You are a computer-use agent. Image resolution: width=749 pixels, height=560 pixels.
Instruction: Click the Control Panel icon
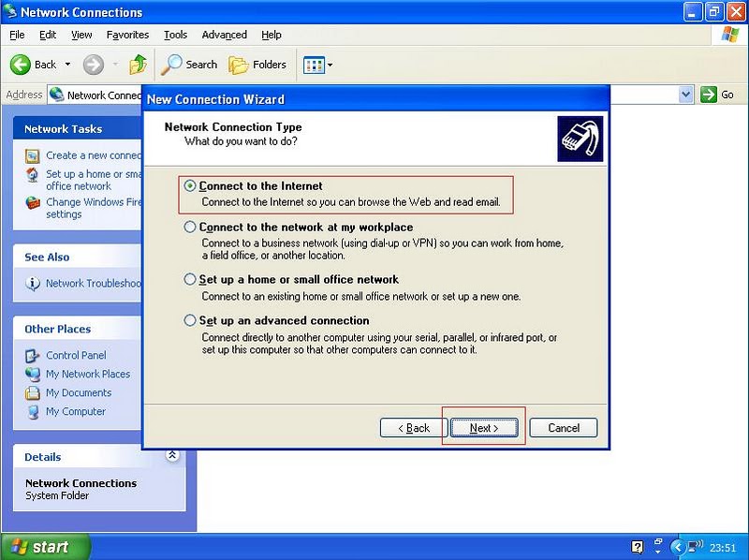pos(33,356)
